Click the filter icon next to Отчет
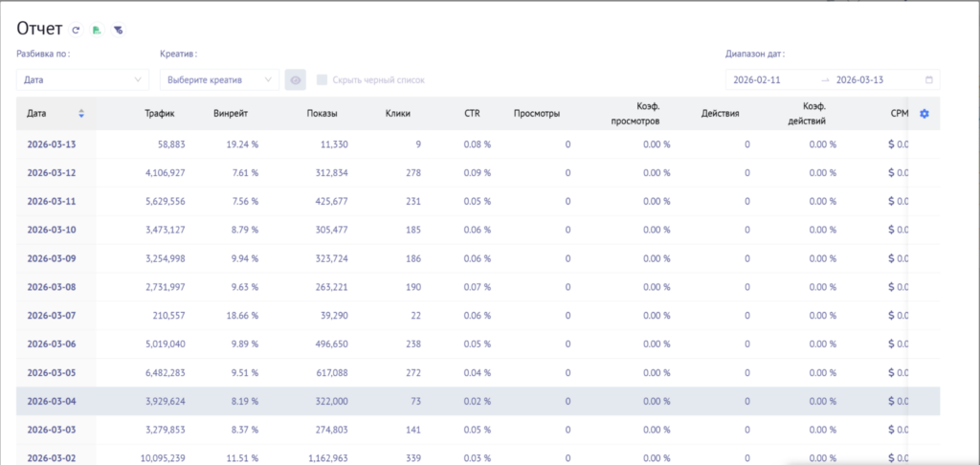The width and height of the screenshot is (980, 465). coord(117,31)
